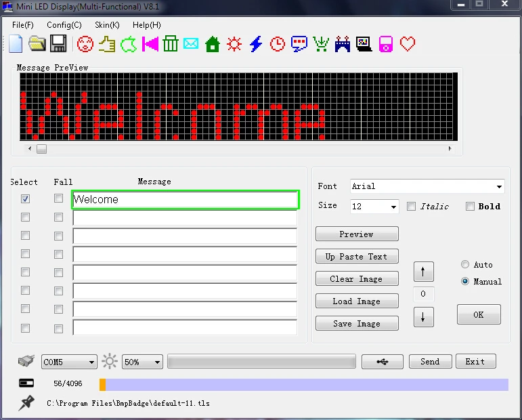Insert the red heart symbol

click(408, 44)
